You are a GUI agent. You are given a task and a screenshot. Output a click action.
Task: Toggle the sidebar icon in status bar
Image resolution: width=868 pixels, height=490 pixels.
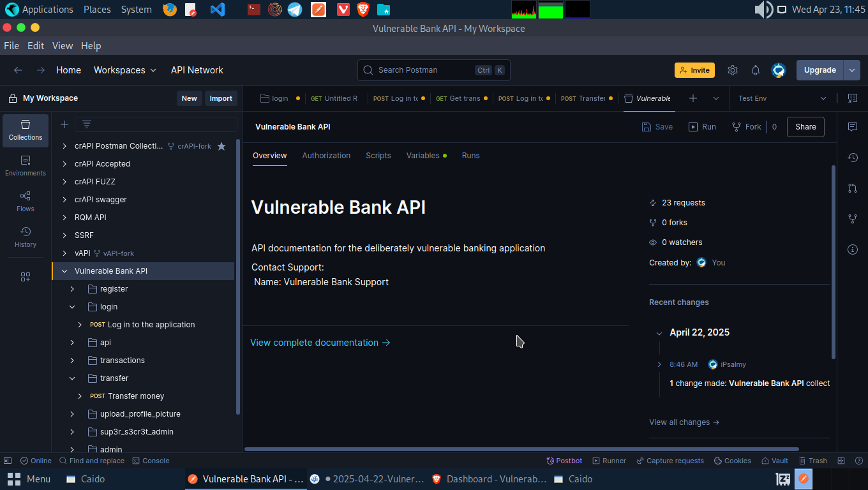tap(8, 461)
